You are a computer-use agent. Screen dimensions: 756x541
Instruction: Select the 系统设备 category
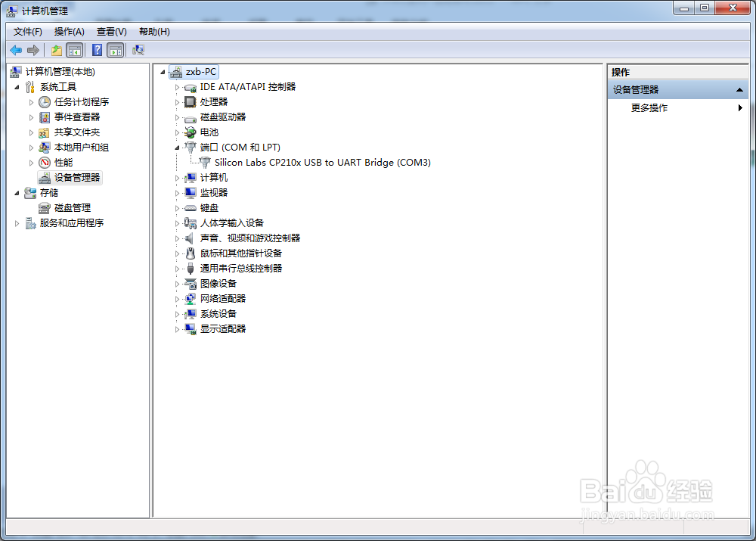coord(218,314)
